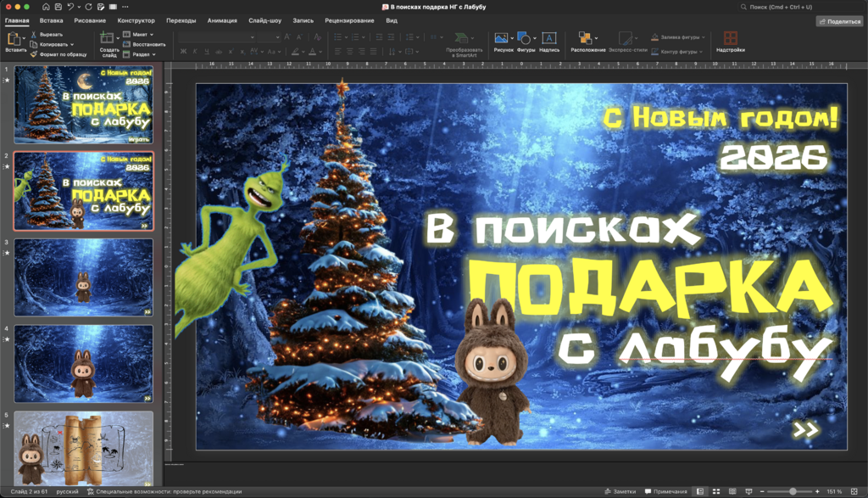Redo the action with the circular arrow icon
868x498 pixels.
88,7
